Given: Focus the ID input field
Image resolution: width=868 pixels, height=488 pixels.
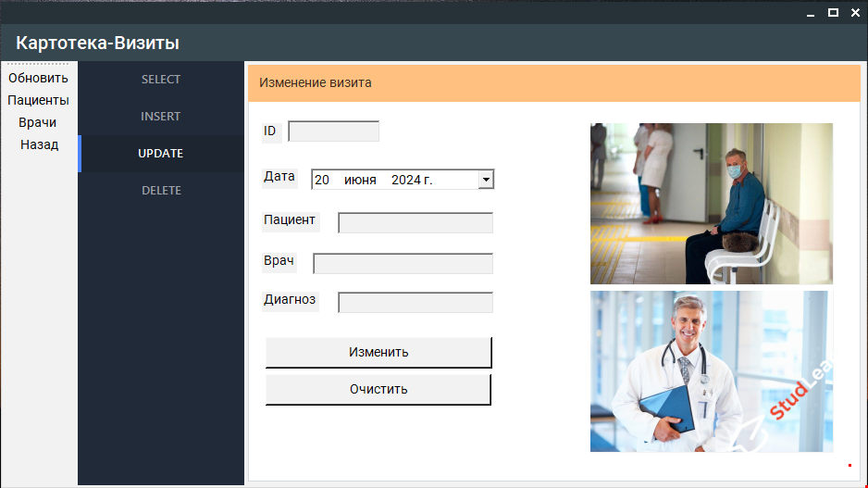Looking at the screenshot, I should click(x=334, y=131).
